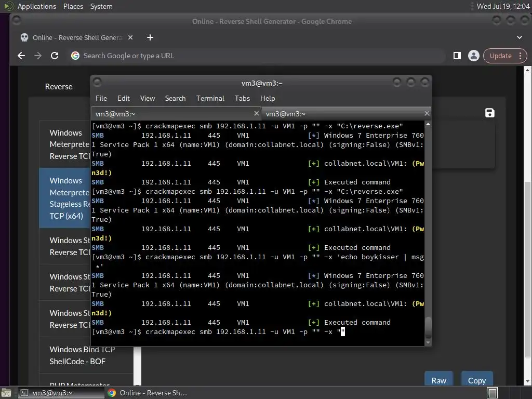
Task: Switch to Online - Reverse Sh… taskbar item
Action: point(148,393)
